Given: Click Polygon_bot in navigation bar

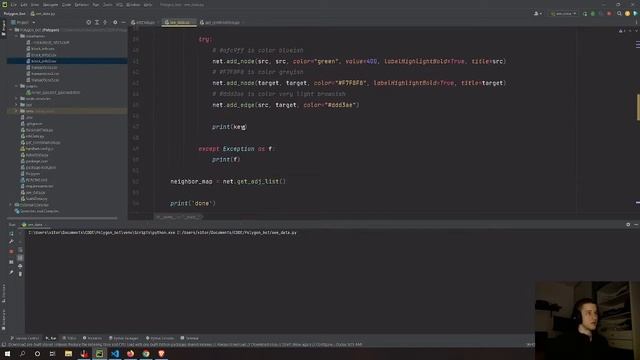Looking at the screenshot, I should (15, 13).
